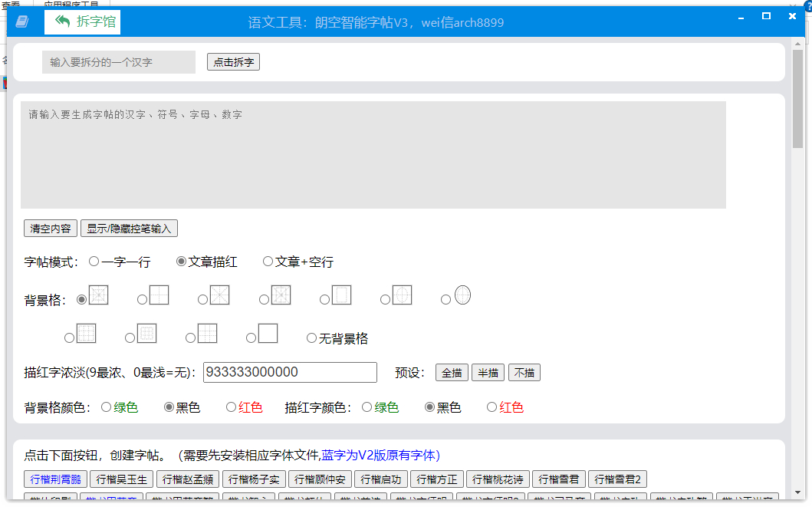Set background grid color to 绿色

point(106,407)
